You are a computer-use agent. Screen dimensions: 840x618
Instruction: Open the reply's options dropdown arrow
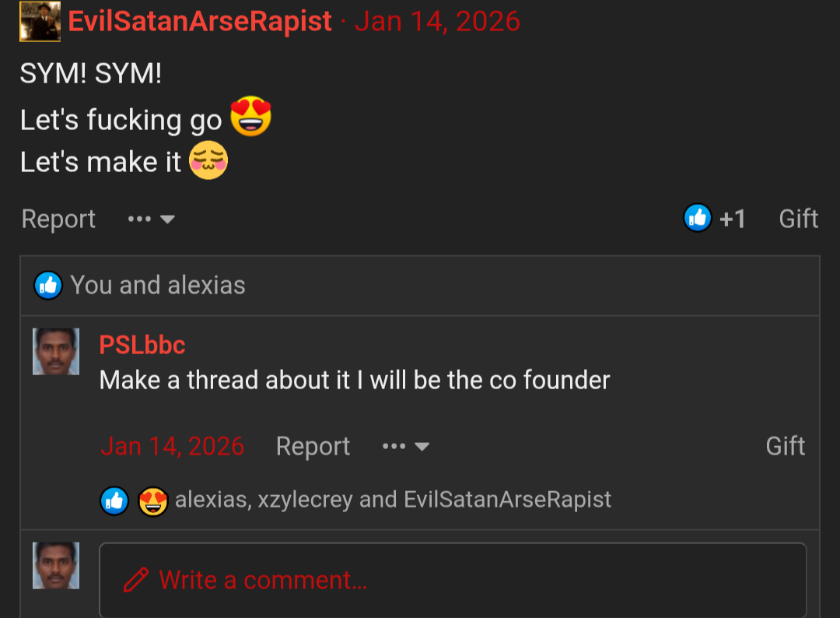click(x=423, y=448)
